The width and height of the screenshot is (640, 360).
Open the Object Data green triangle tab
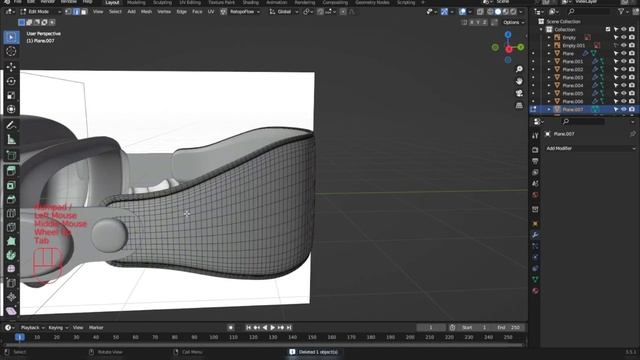point(535,280)
